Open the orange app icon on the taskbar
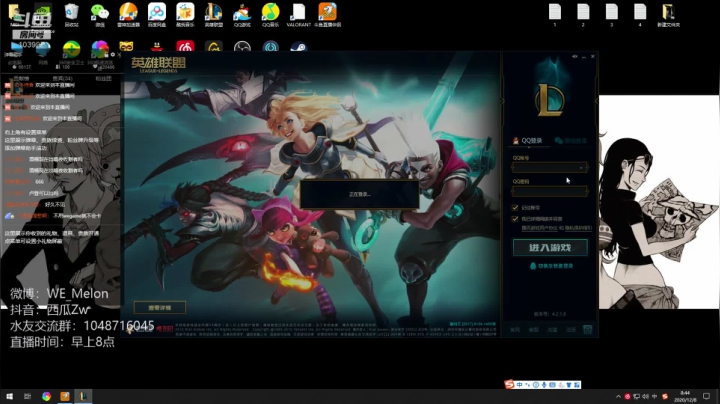This screenshot has height=404, width=720. (x=65, y=396)
